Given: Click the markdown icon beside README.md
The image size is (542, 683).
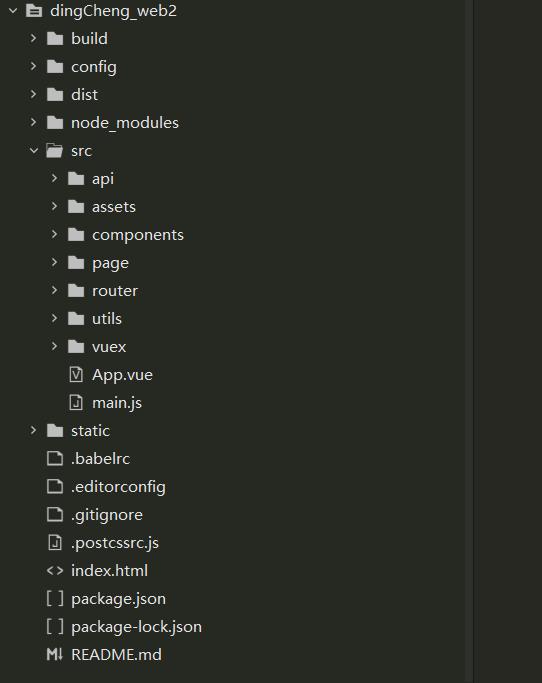Looking at the screenshot, I should [x=55, y=654].
